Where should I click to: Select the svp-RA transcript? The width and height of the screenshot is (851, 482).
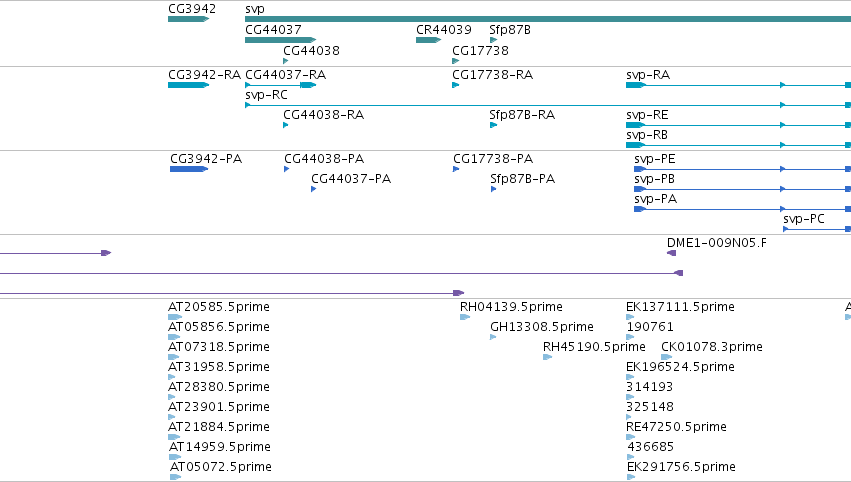[x=739, y=85]
